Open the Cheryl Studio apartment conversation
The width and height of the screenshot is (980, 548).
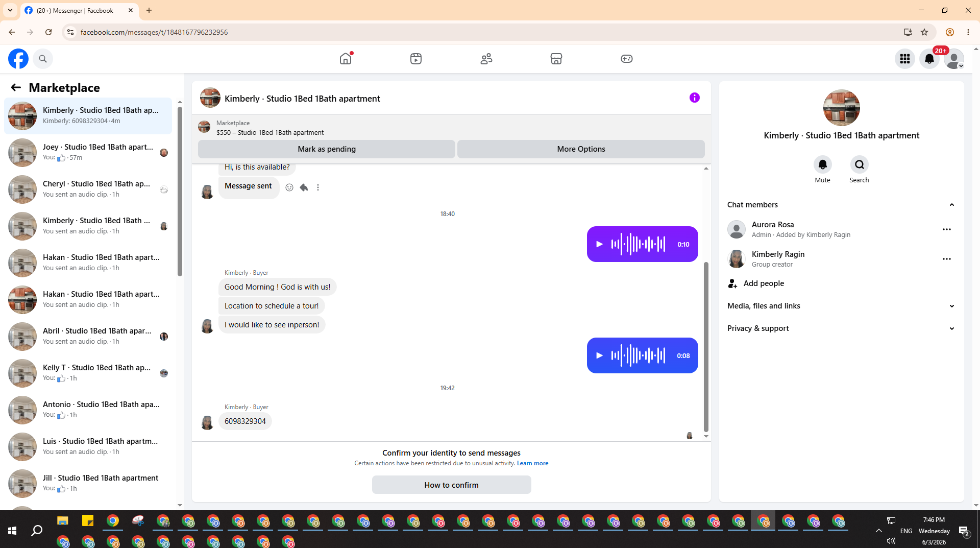pos(88,189)
